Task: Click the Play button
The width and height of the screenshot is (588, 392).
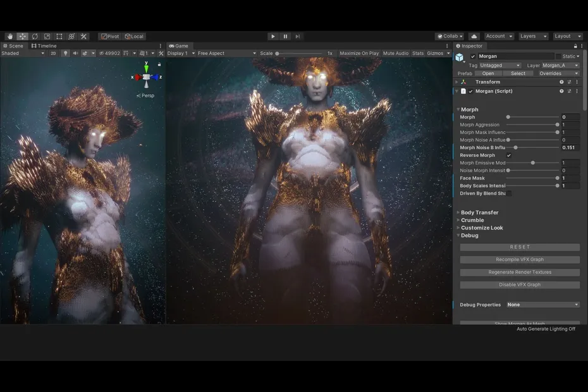Action: point(273,37)
